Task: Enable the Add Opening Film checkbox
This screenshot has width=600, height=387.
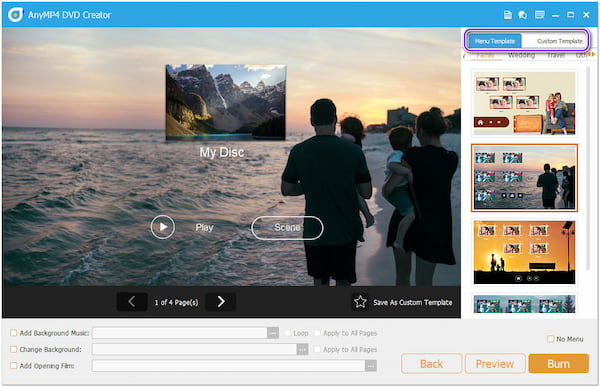Action: (x=13, y=366)
